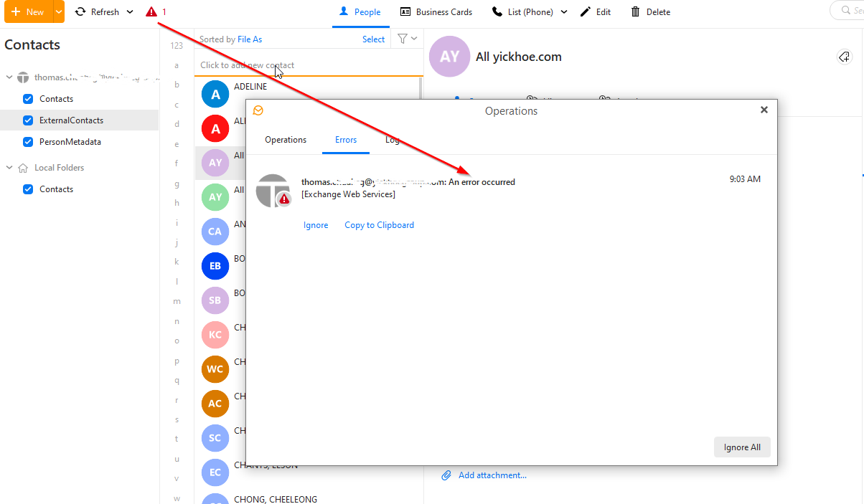Image resolution: width=864 pixels, height=504 pixels.
Task: Click the Delete trash icon
Action: 635,12
